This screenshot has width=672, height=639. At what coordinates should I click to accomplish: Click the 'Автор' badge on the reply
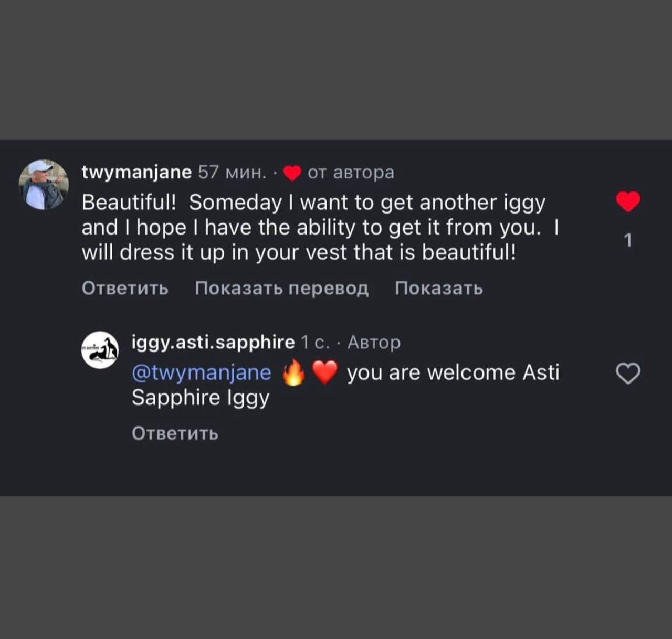coord(374,342)
